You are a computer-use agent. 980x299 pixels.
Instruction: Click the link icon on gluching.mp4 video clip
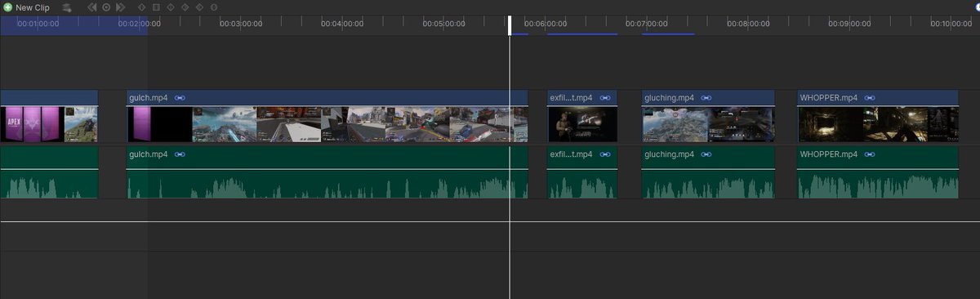[706, 98]
